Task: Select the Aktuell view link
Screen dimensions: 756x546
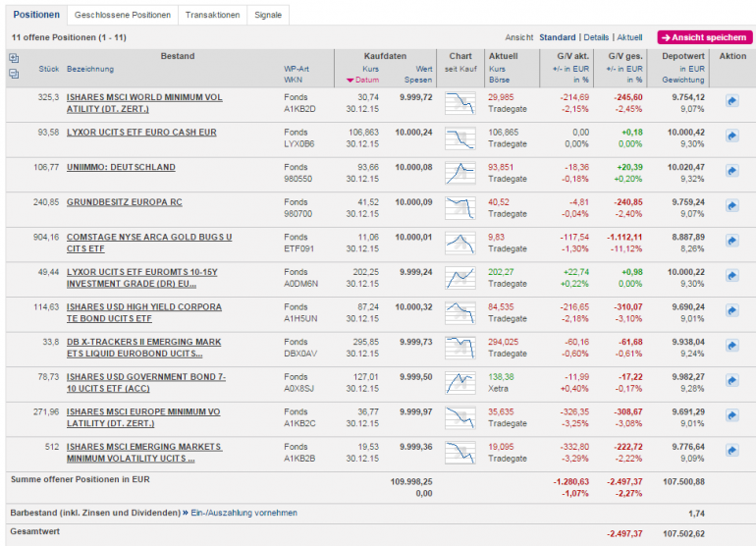Action: point(629,37)
